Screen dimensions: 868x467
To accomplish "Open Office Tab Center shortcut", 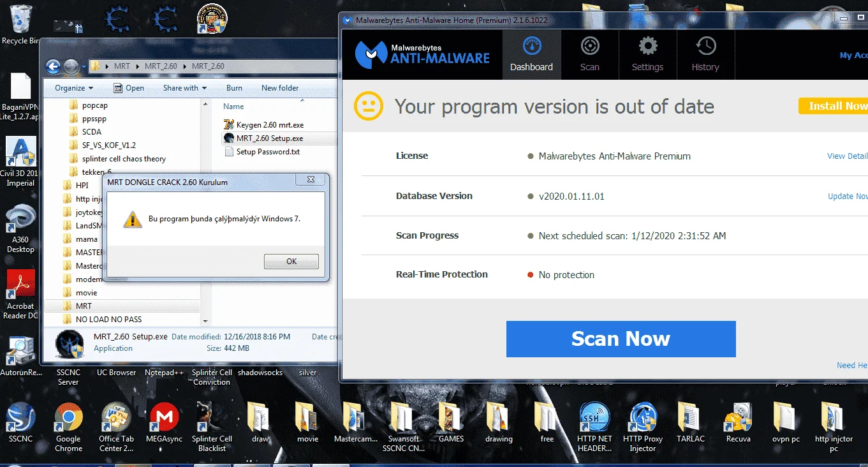I will coord(116,427).
